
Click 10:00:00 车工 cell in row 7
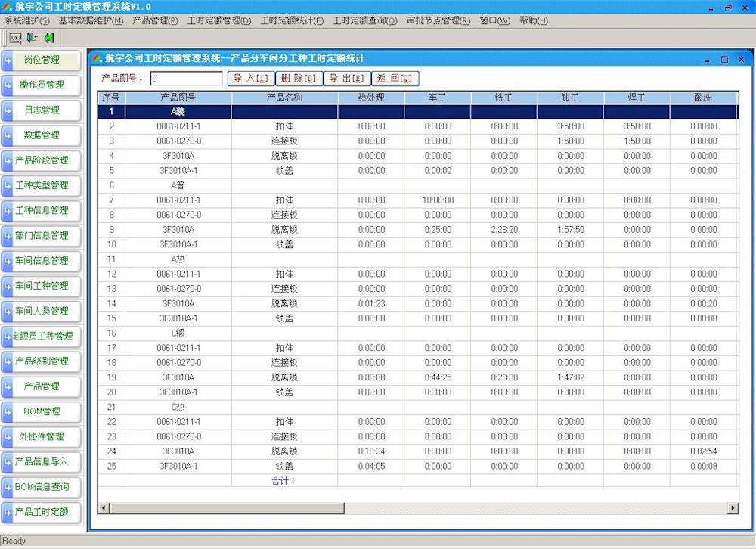pyautogui.click(x=438, y=200)
